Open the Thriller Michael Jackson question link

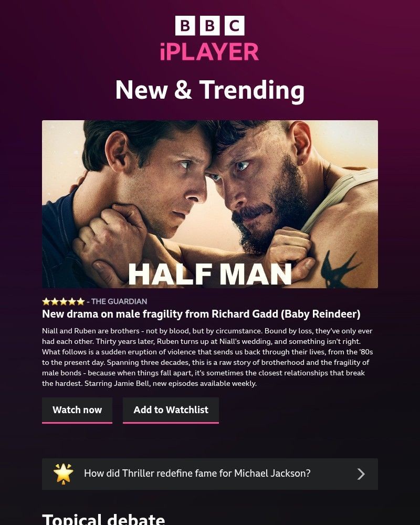pos(197,473)
